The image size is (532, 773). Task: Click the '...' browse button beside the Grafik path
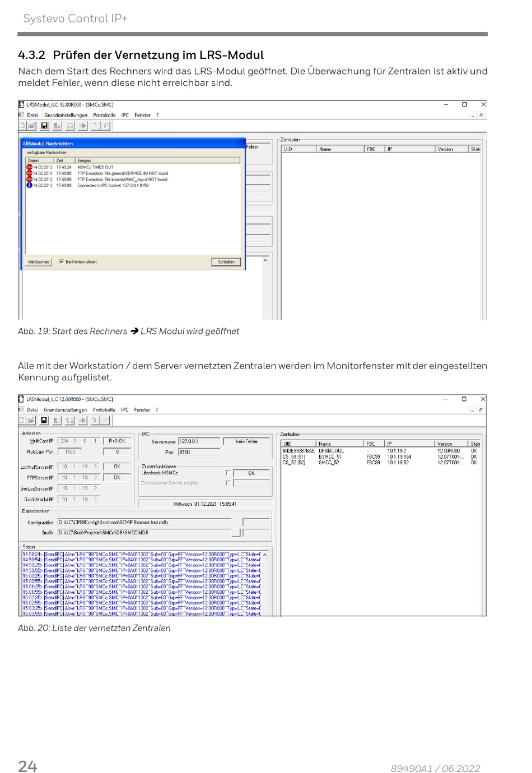pyautogui.click(x=236, y=533)
